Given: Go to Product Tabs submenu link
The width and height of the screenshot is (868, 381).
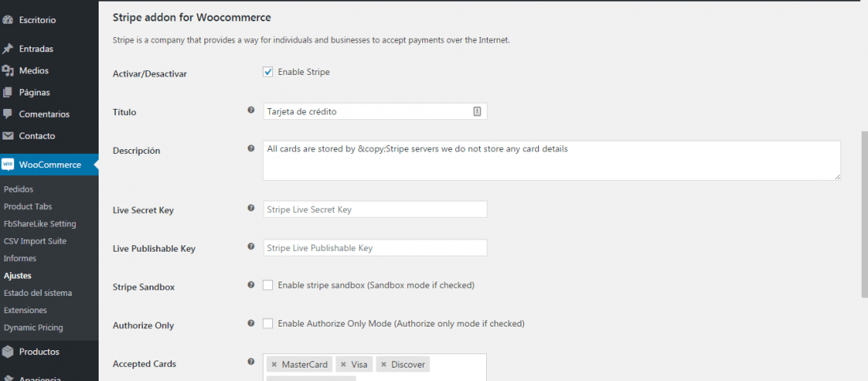Looking at the screenshot, I should (28, 207).
